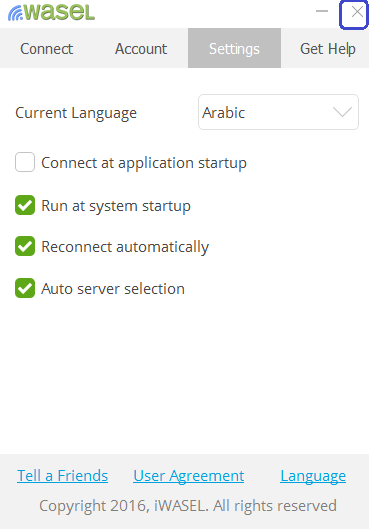This screenshot has width=369, height=529.
Task: Minimize the iWASEL window
Action: click(x=322, y=12)
